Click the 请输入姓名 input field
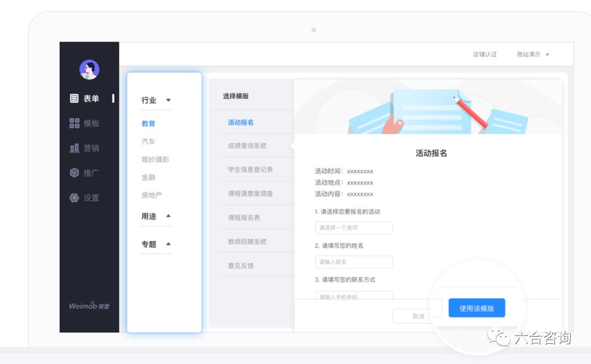Viewport: 591px width, 364px height. pos(354,262)
